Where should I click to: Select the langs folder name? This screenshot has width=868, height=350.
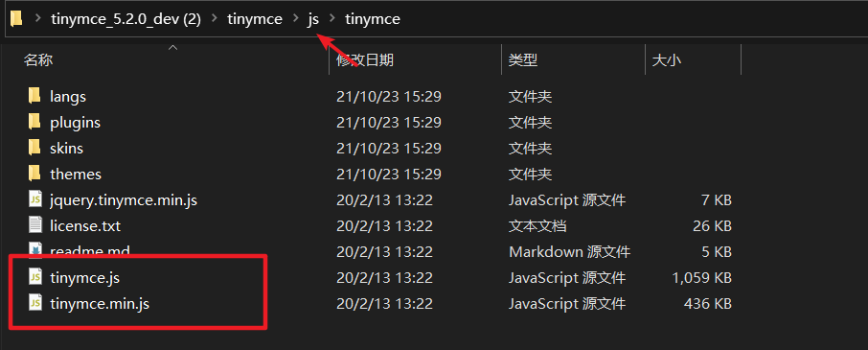(x=68, y=96)
